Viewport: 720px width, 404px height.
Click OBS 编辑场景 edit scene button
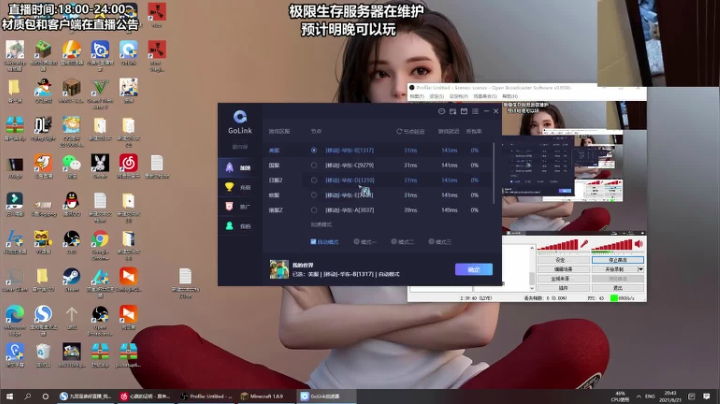563,269
